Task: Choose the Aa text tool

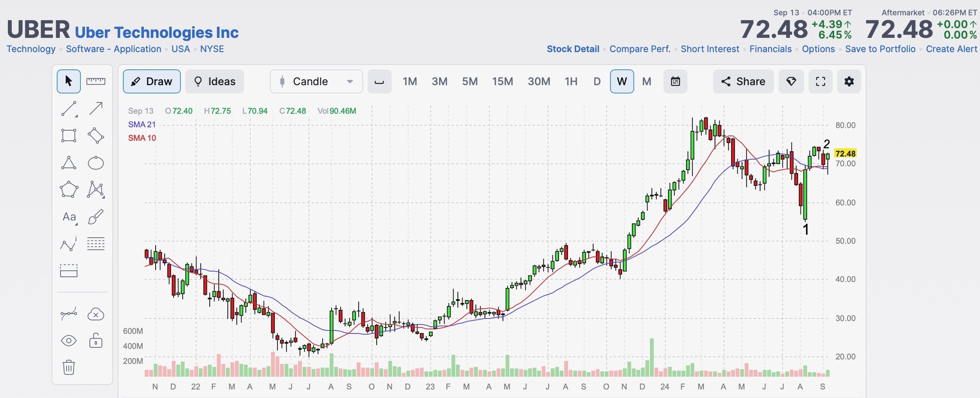Action: coord(69,217)
